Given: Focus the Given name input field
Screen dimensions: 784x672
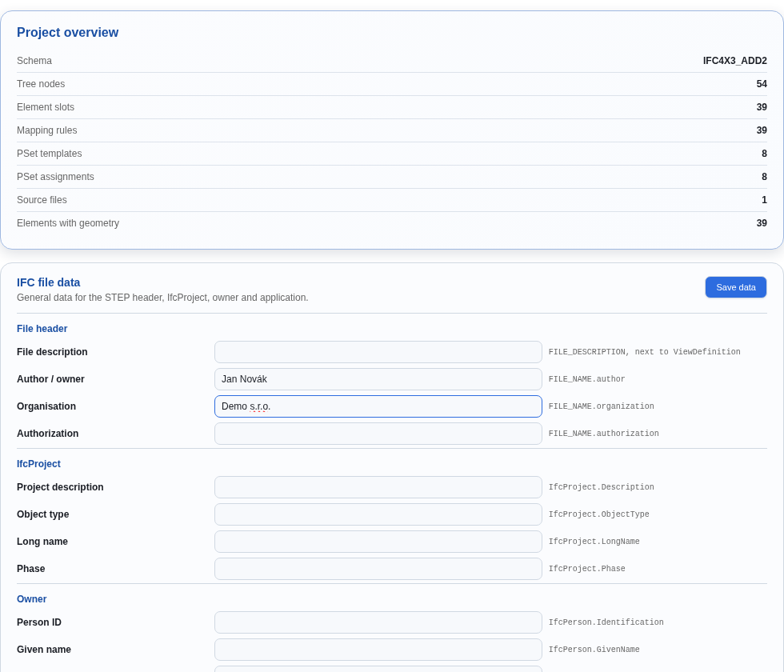Looking at the screenshot, I should (x=378, y=650).
